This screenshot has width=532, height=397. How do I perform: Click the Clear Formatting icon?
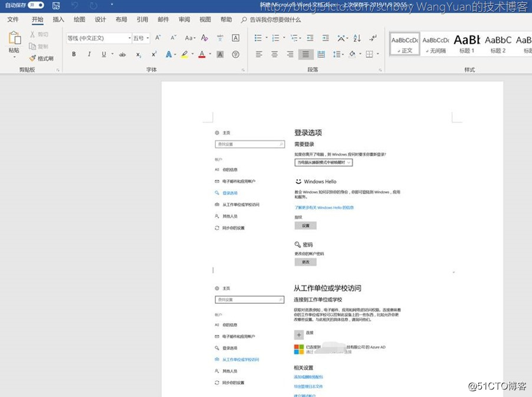tap(204, 38)
